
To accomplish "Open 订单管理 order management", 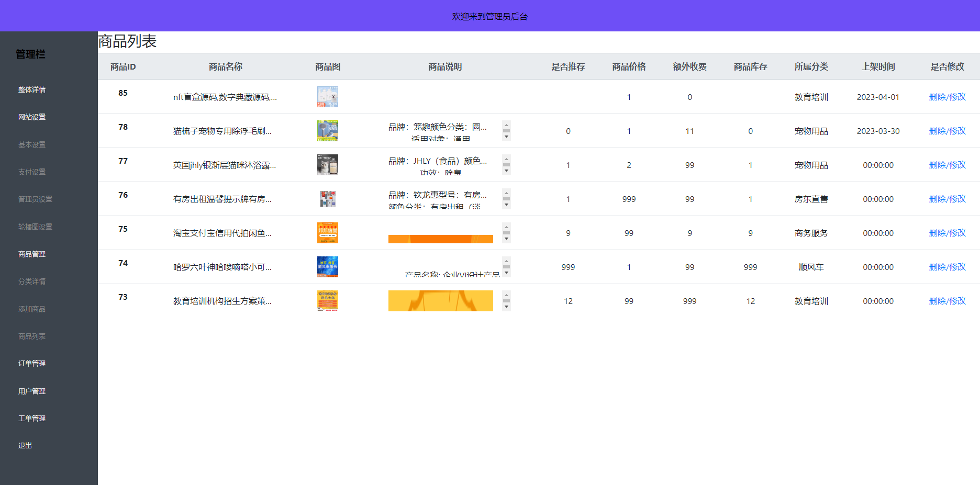I will tap(32, 363).
